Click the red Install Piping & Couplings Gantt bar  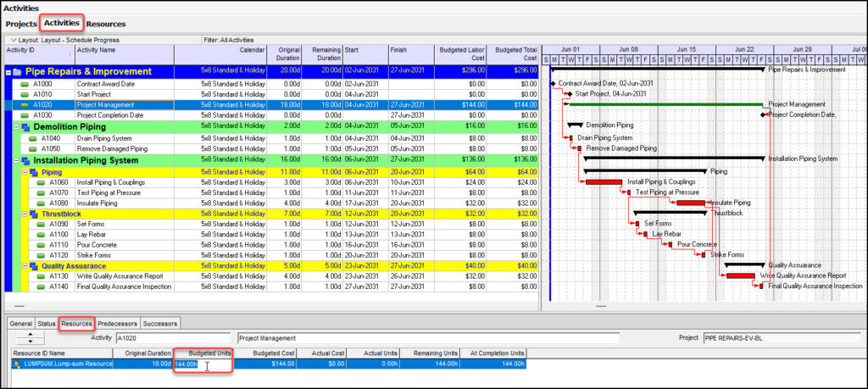coord(604,182)
